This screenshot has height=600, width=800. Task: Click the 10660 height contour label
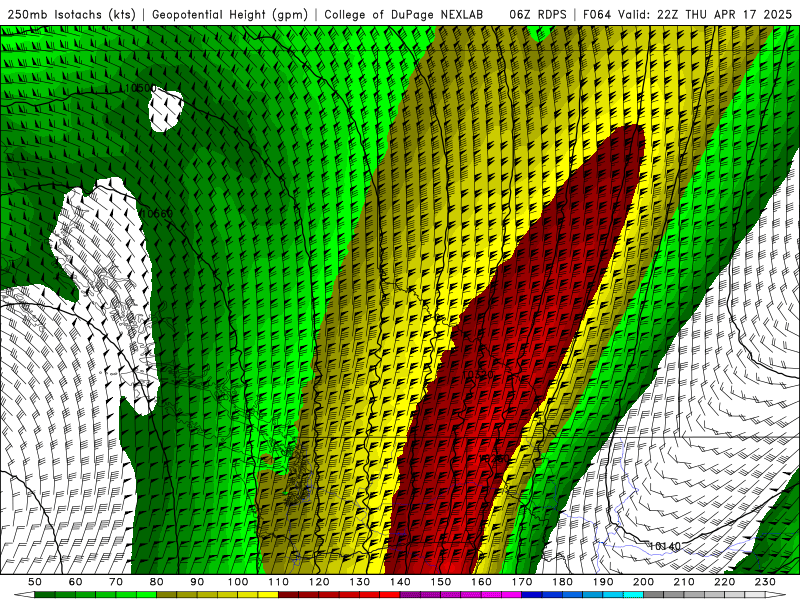click(x=157, y=213)
